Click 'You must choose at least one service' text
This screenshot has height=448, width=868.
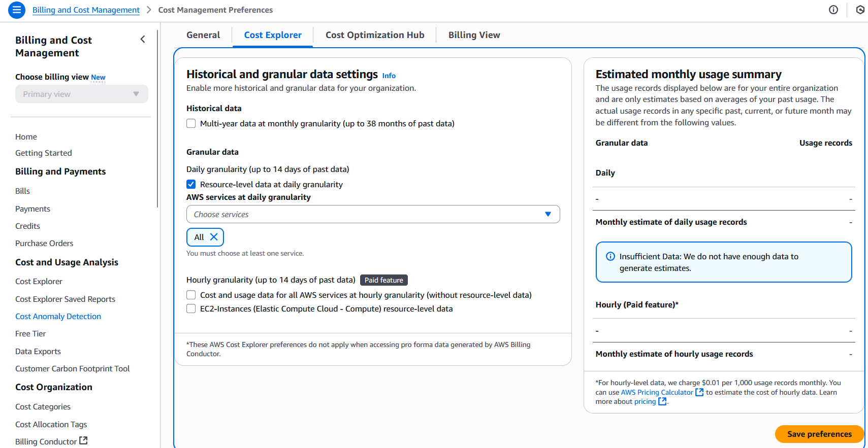(x=245, y=253)
